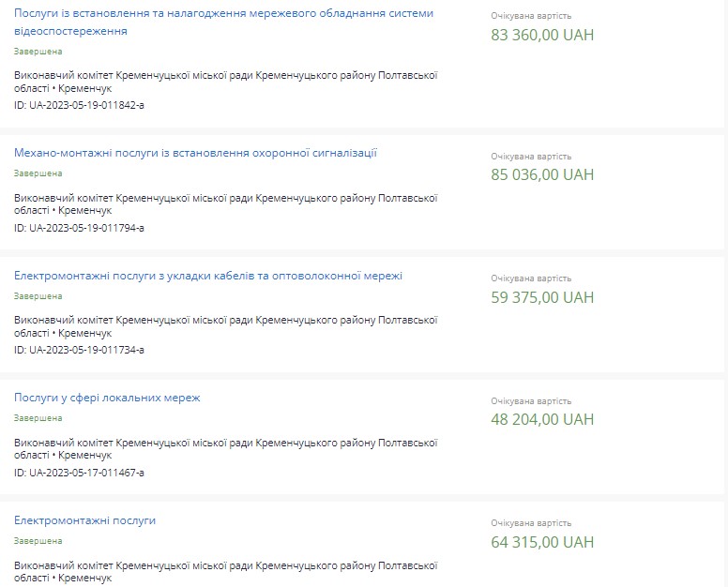Click the 48 204,00 UAH expected value
The height and width of the screenshot is (587, 728).
(x=542, y=419)
